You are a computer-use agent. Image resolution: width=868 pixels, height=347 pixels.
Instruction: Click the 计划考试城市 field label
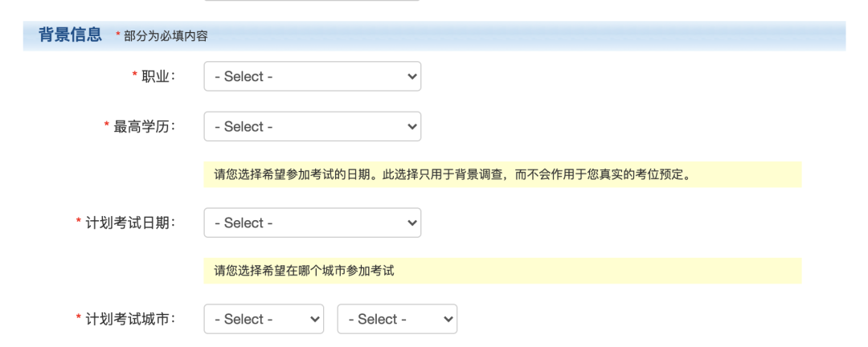coord(130,320)
